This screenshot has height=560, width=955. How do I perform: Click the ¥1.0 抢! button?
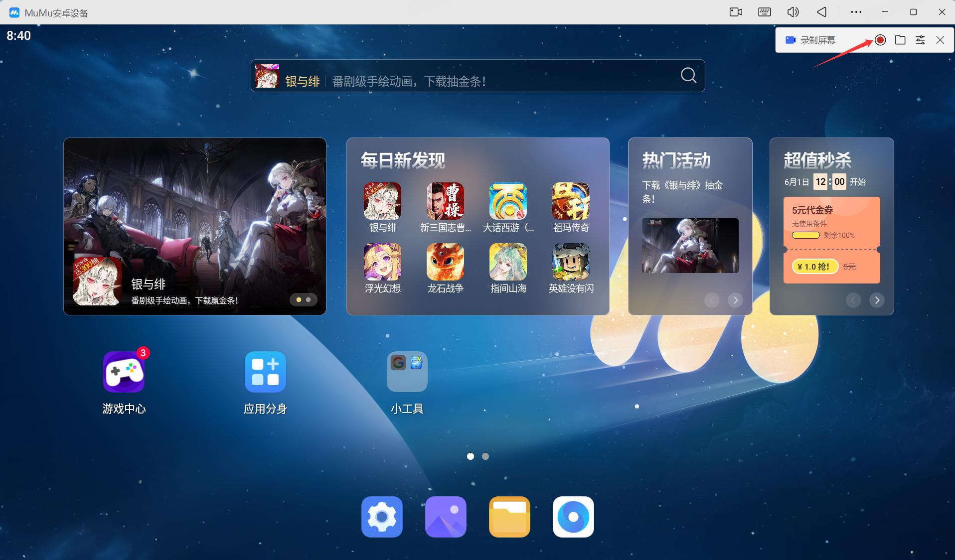tap(815, 267)
